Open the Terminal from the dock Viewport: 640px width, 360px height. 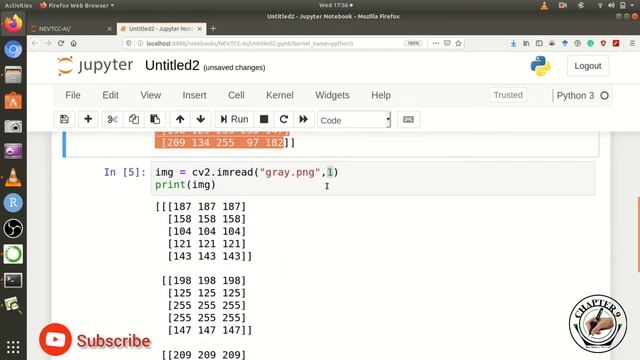pyautogui.click(x=13, y=280)
